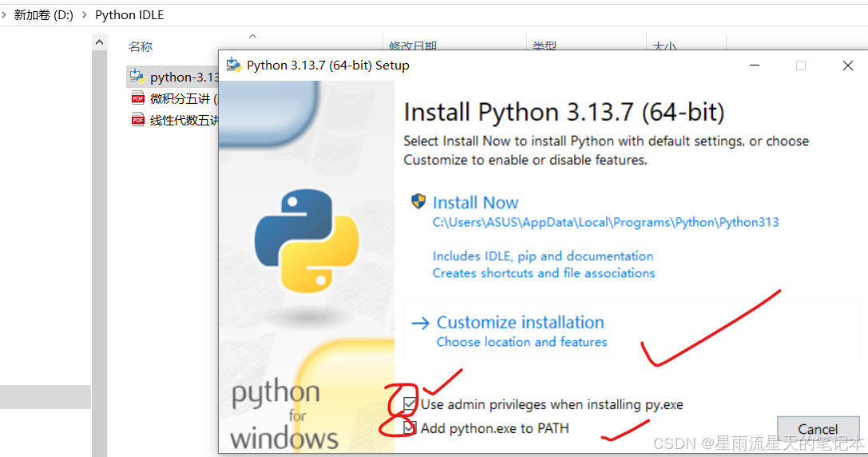Click Install Now in Python setup

pyautogui.click(x=475, y=202)
